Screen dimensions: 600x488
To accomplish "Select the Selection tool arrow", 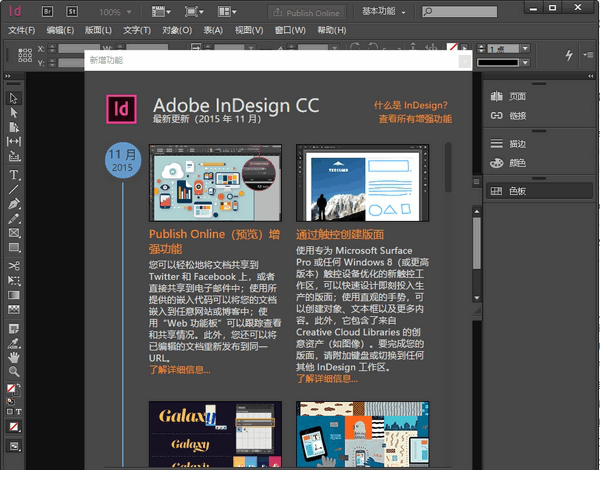I will tap(14, 98).
